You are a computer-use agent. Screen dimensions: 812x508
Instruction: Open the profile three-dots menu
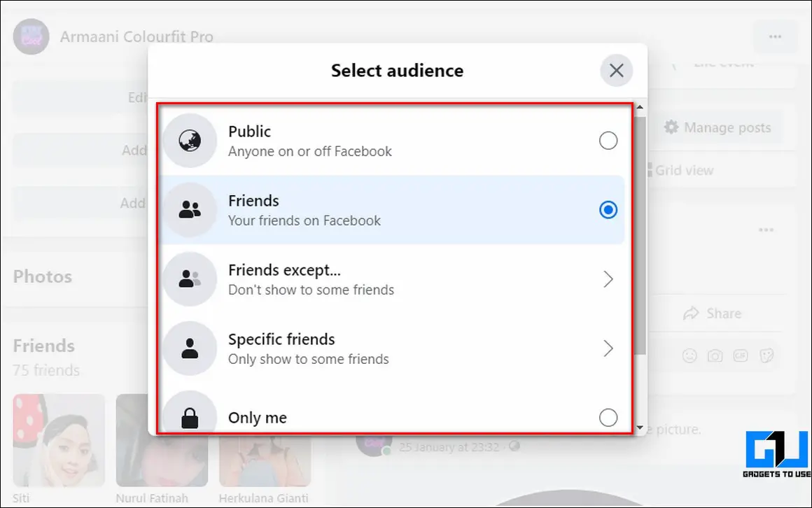coord(775,37)
